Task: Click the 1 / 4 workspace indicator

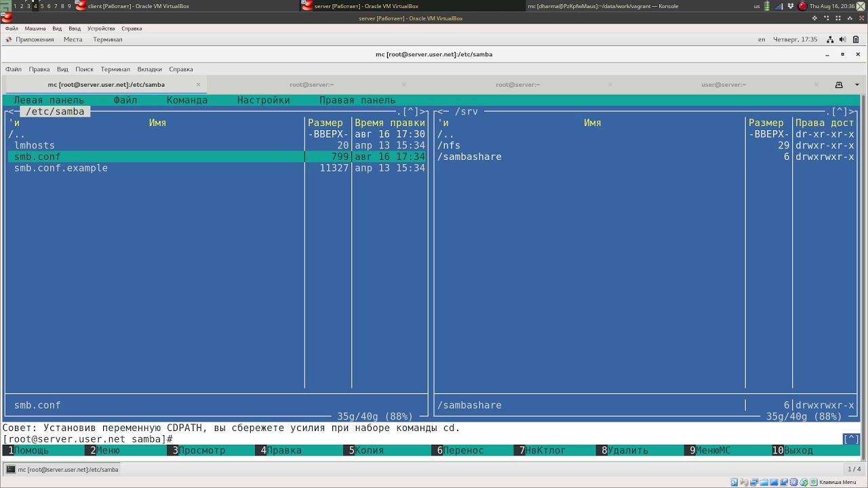Action: pyautogui.click(x=854, y=469)
